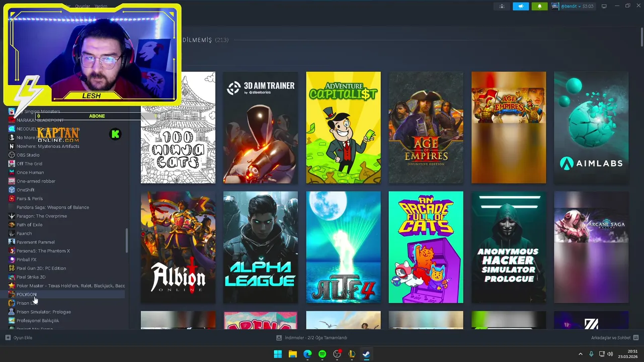The width and height of the screenshot is (644, 362).
Task: Select Prison Simulator: Prologue entry
Action: click(x=44, y=312)
